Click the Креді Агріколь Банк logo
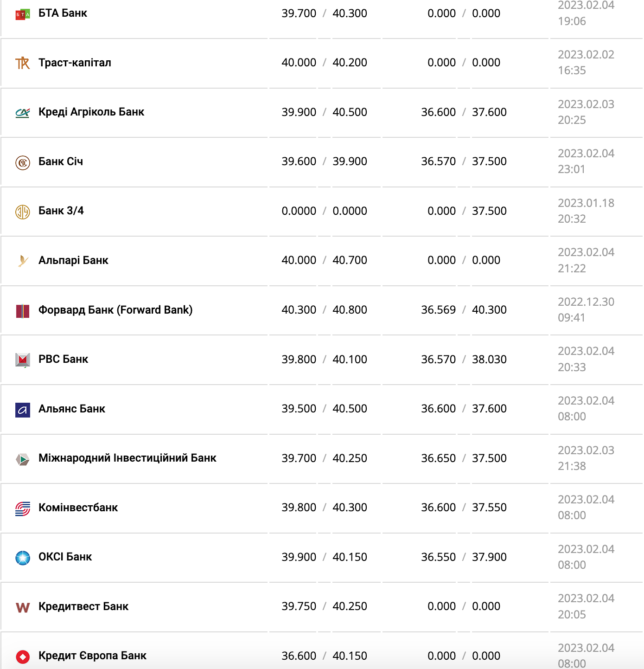This screenshot has height=669, width=644. pos(22,112)
